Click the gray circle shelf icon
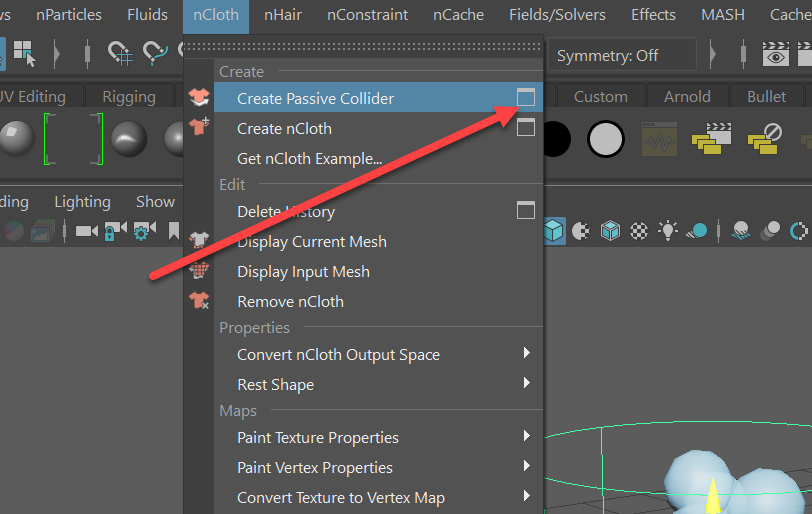 [605, 139]
